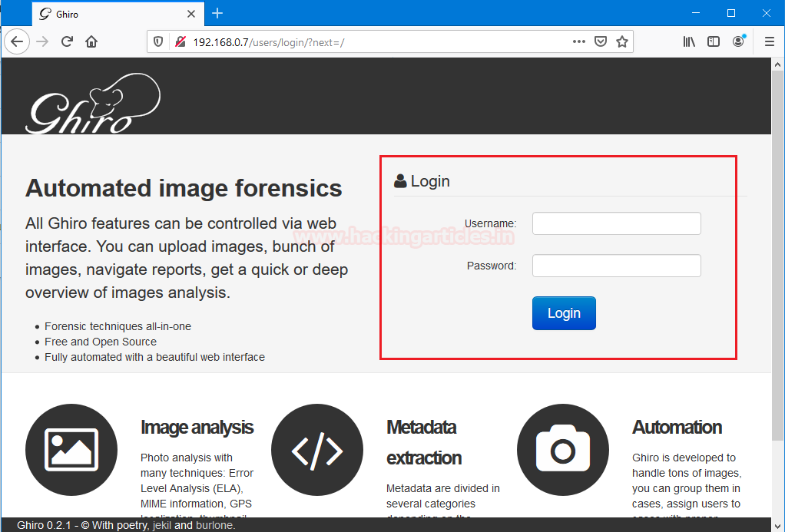
Task: Open the hamburger application menu
Action: pos(770,41)
